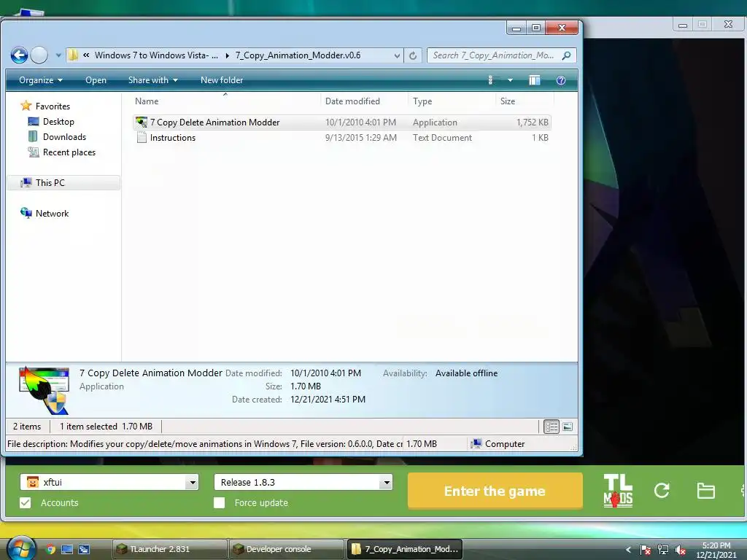Open the recent locations arrow beside navigation buttons
The height and width of the screenshot is (560, 747).
click(58, 55)
